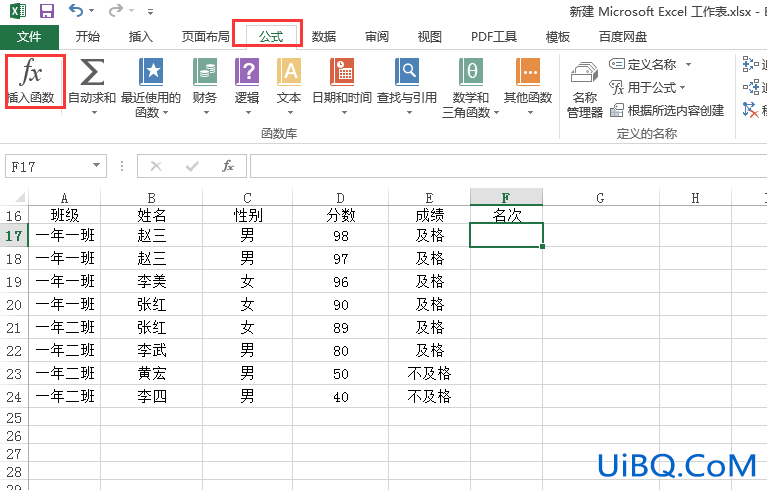Open Customize Quick Access Toolbar dropdown
This screenshot has height=490, width=767.
coord(150,11)
